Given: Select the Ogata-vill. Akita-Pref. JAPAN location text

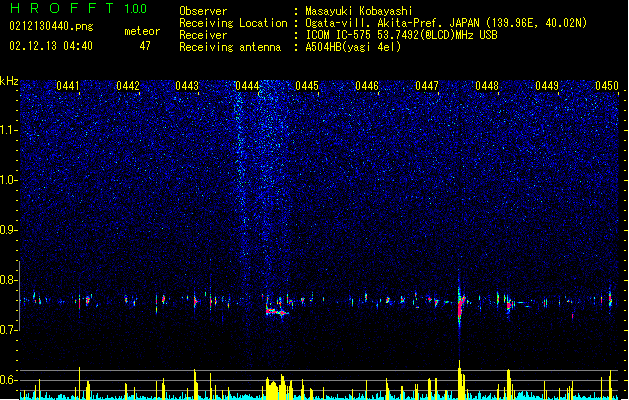Looking at the screenshot, I should [446, 23].
